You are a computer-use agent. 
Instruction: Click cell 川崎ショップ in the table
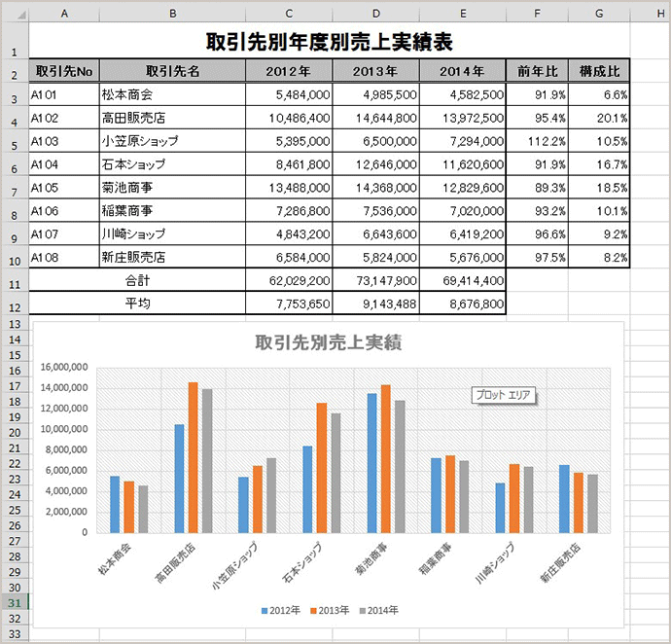pos(172,233)
